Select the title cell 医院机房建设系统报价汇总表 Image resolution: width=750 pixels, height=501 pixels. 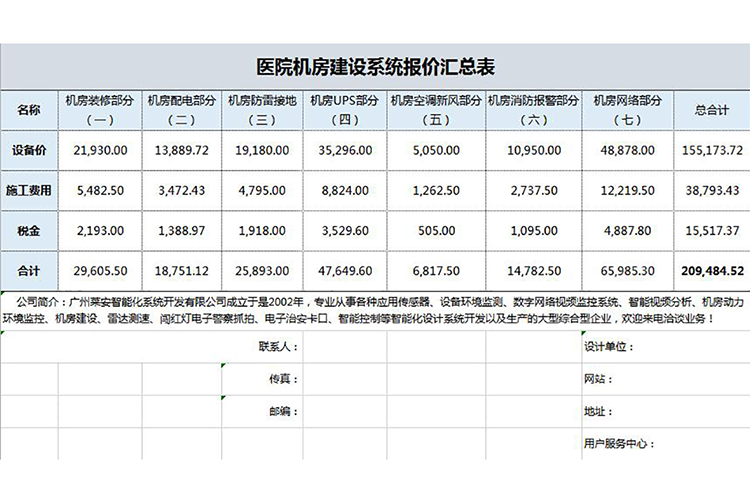375,67
